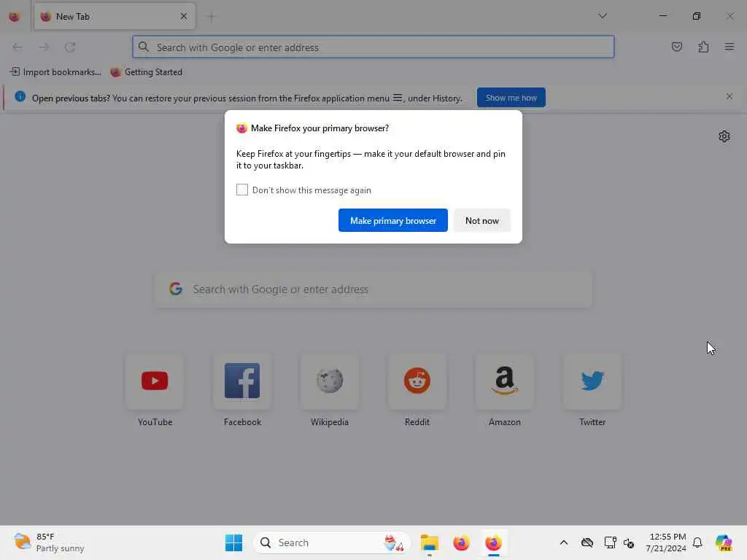Dismiss dialog with Not now
747x560 pixels.
point(482,220)
